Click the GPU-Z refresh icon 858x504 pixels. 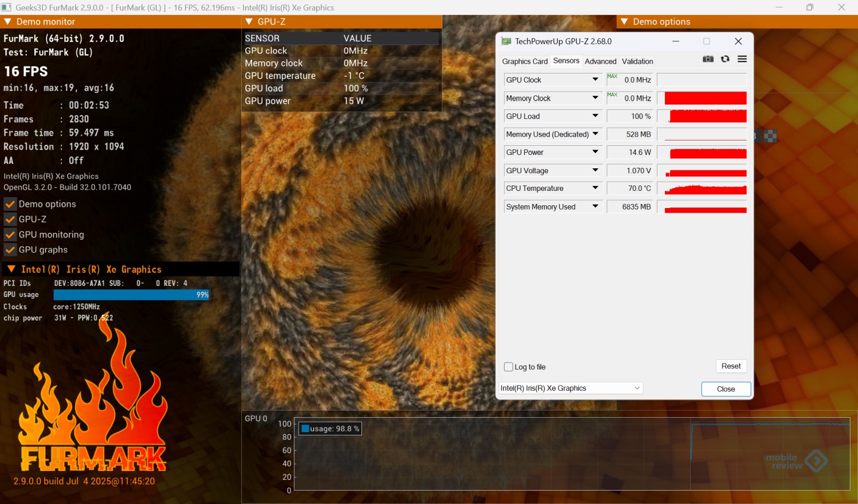725,59
